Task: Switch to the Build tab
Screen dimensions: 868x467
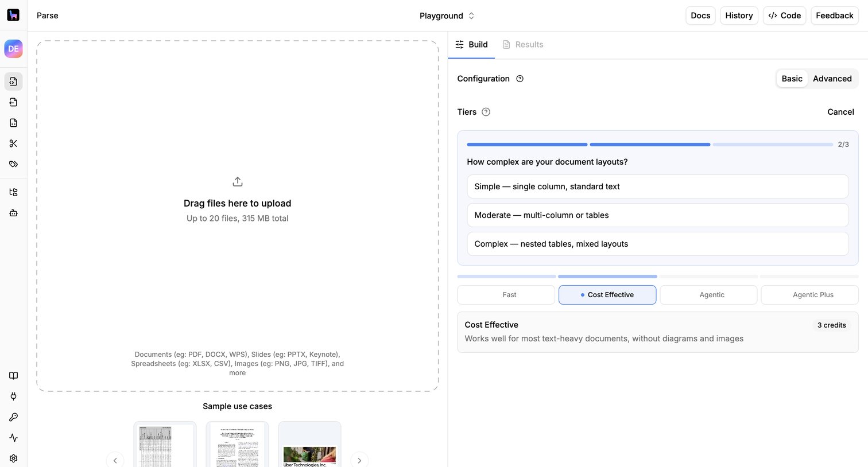Action: coord(471,45)
